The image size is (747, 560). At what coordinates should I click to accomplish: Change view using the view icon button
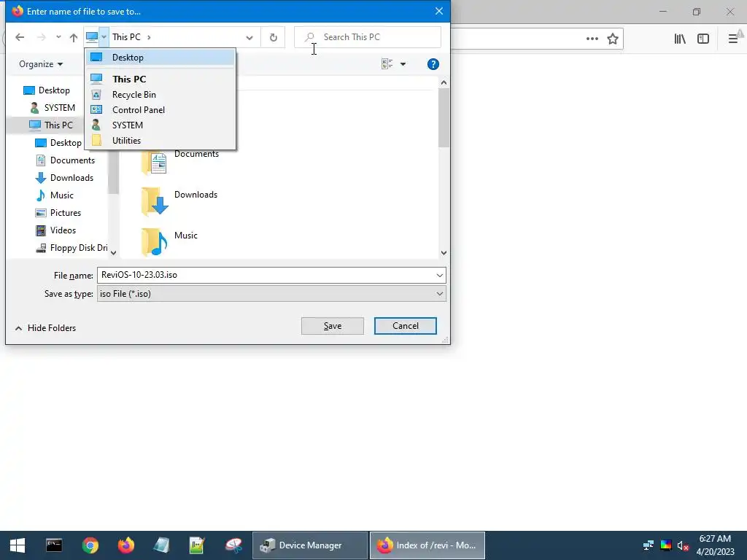point(387,64)
